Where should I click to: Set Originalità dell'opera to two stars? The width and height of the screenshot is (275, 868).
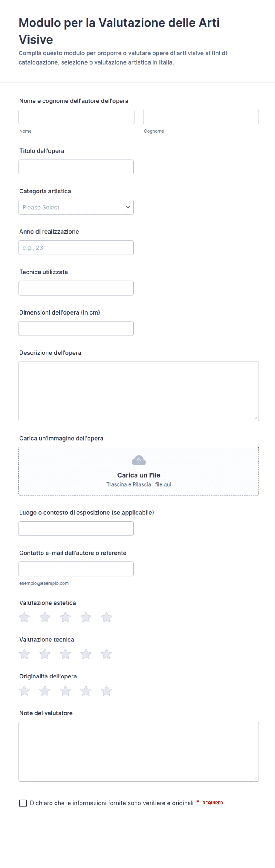(45, 691)
